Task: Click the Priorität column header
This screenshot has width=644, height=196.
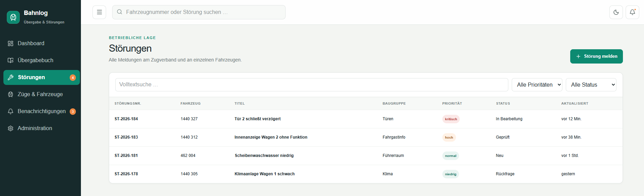Action: click(452, 104)
